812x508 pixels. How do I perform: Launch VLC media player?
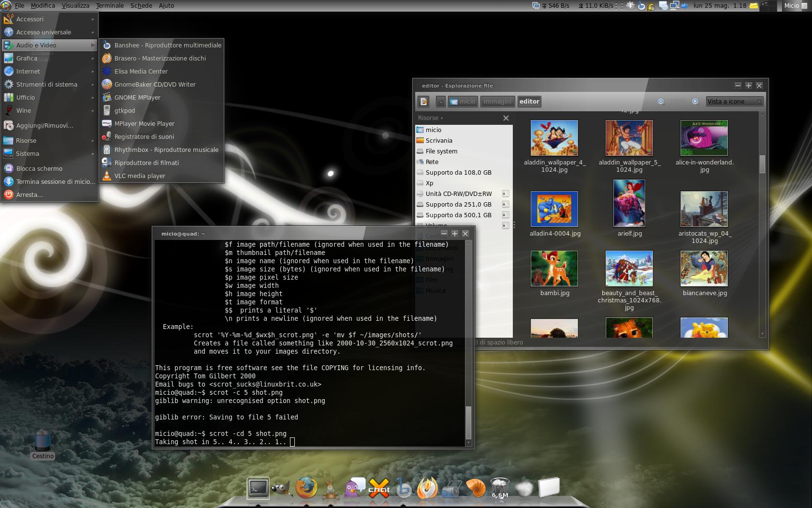pyautogui.click(x=161, y=176)
